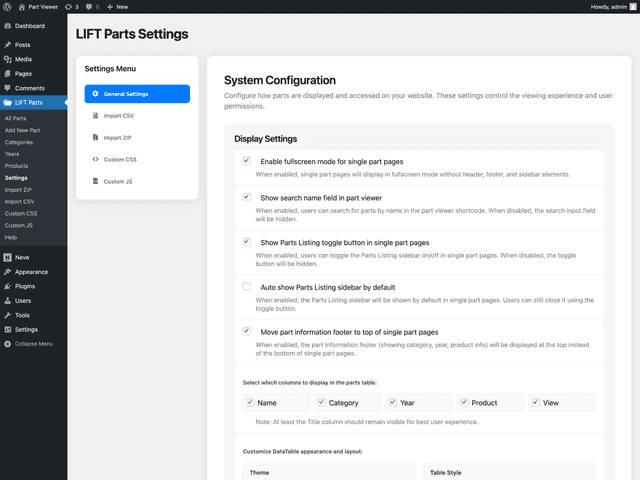Image resolution: width=640 pixels, height=480 pixels.
Task: Disable fullscreen mode for single part pages
Action: tap(247, 160)
